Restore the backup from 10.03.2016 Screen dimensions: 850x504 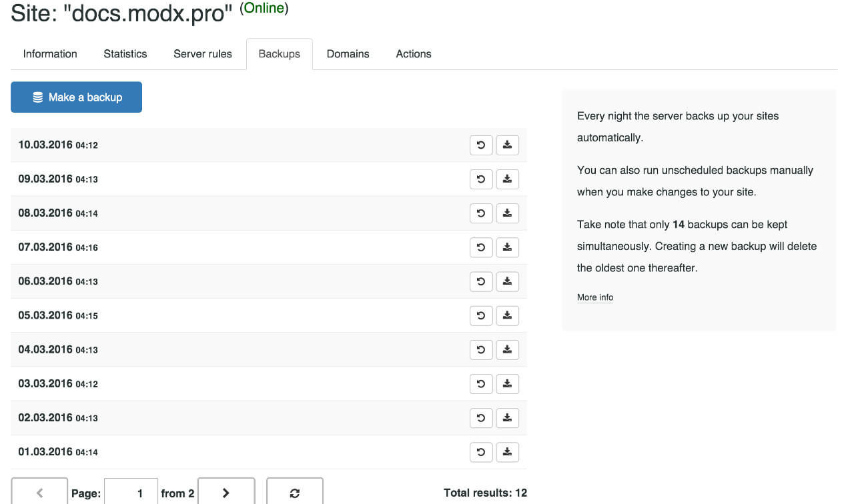click(x=481, y=145)
